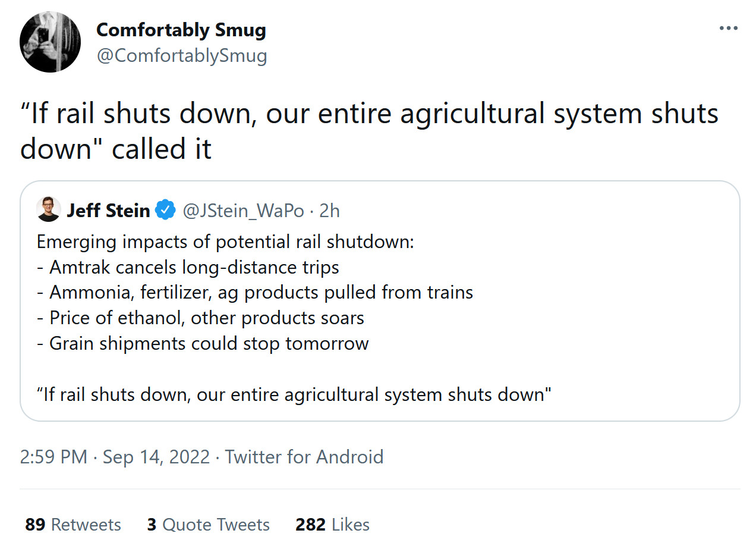
Task: Click the 2:59 PM time
Action: click(x=53, y=457)
